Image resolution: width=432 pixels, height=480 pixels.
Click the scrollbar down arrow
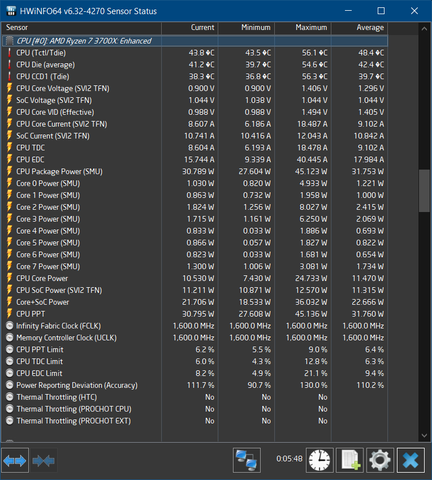424,435
